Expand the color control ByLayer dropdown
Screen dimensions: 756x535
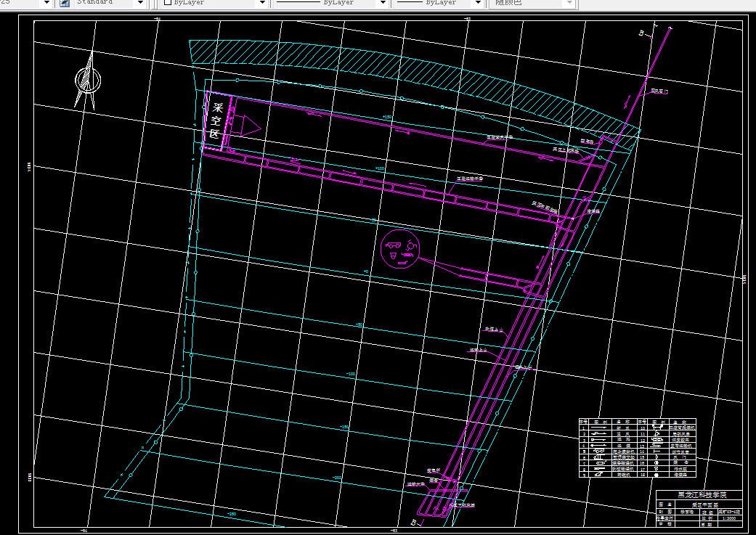(x=262, y=3)
